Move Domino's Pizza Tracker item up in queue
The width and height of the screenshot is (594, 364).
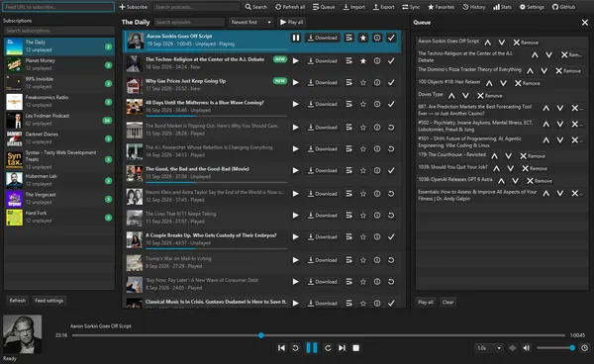[530, 71]
